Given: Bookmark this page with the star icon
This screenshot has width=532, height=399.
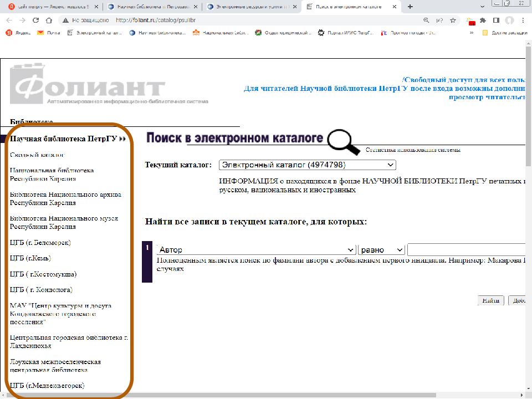Looking at the screenshot, I should pos(453,20).
